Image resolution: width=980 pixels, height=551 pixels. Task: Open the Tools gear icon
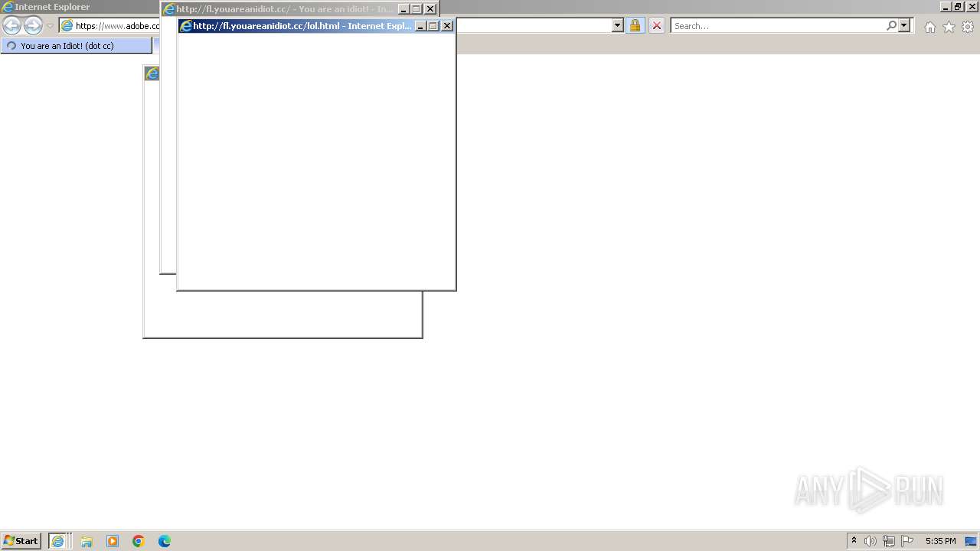968,27
